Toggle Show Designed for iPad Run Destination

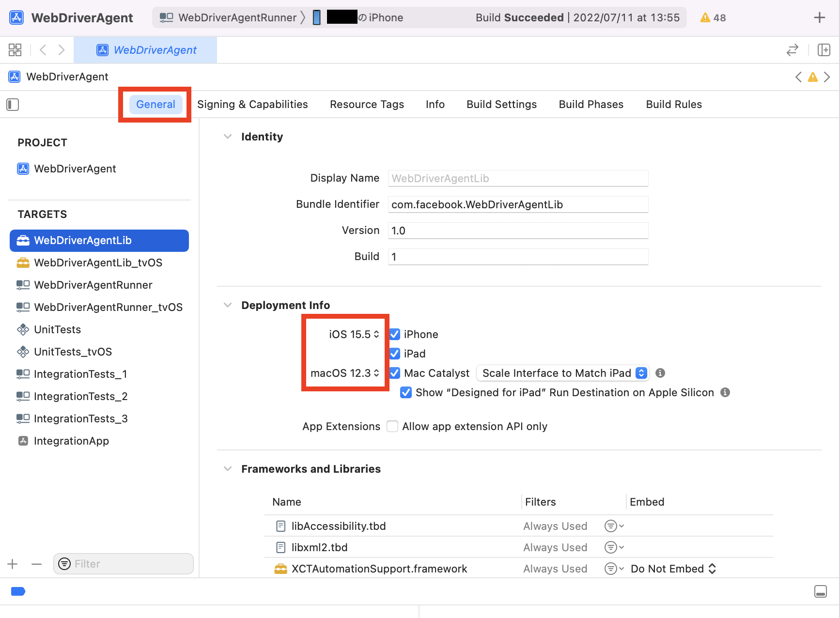click(406, 392)
